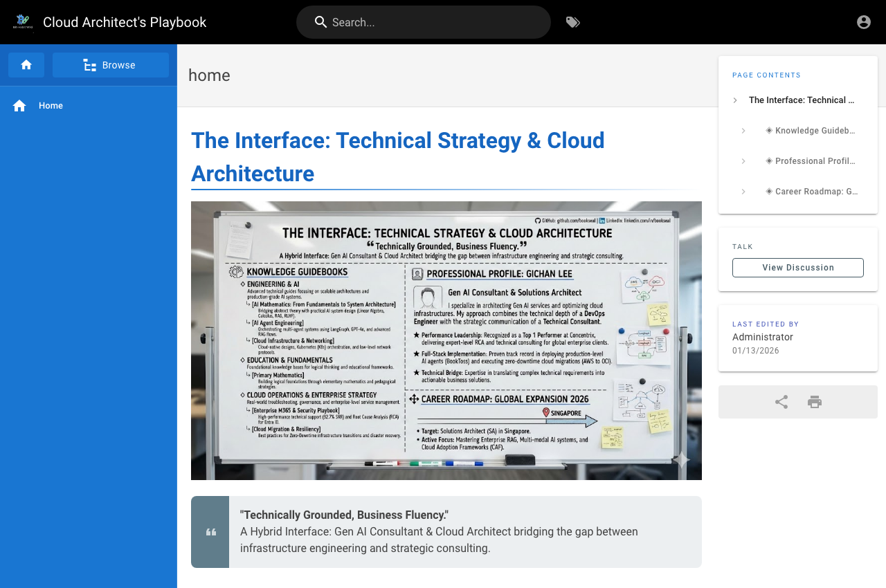Expand chevron beside Career Roadmap entry
The height and width of the screenshot is (588, 886).
coord(743,192)
